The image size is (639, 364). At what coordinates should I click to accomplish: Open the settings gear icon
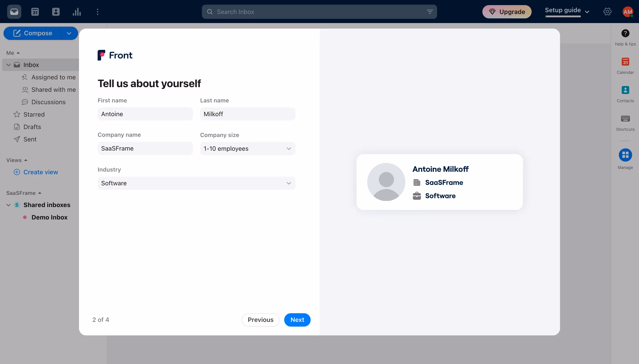tap(607, 12)
